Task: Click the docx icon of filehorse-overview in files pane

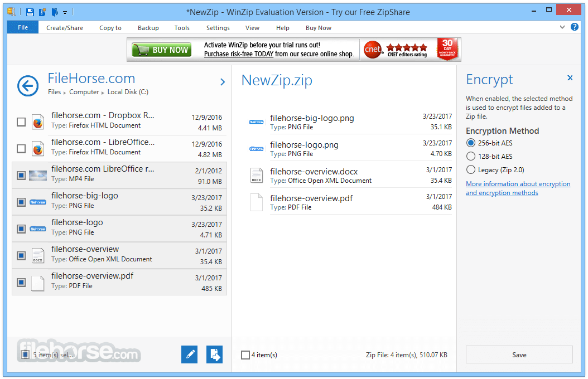Action: [38, 256]
